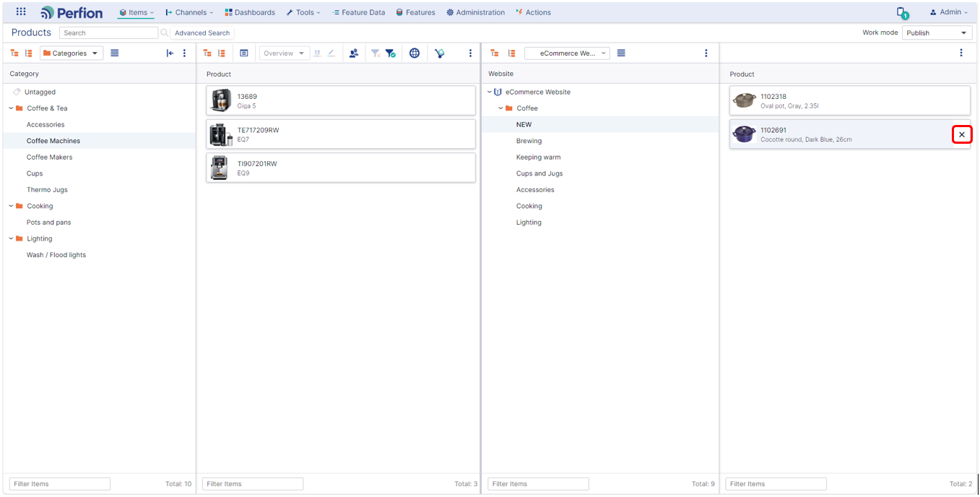Click list icon beside eCommerce dropdown
The image size is (980, 497).
tap(621, 53)
